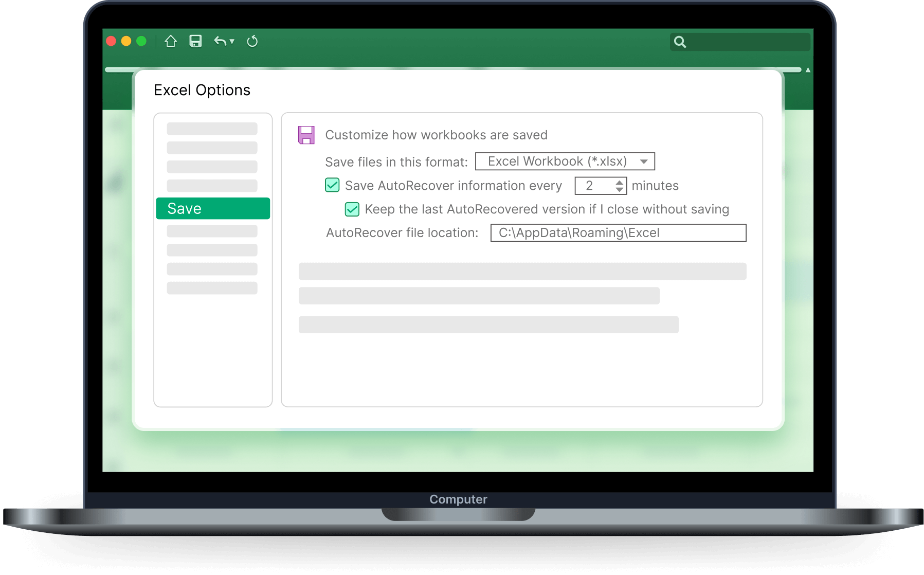The image size is (924, 575).
Task: Disable Keep the last AutoRecovered version option
Action: tap(352, 209)
